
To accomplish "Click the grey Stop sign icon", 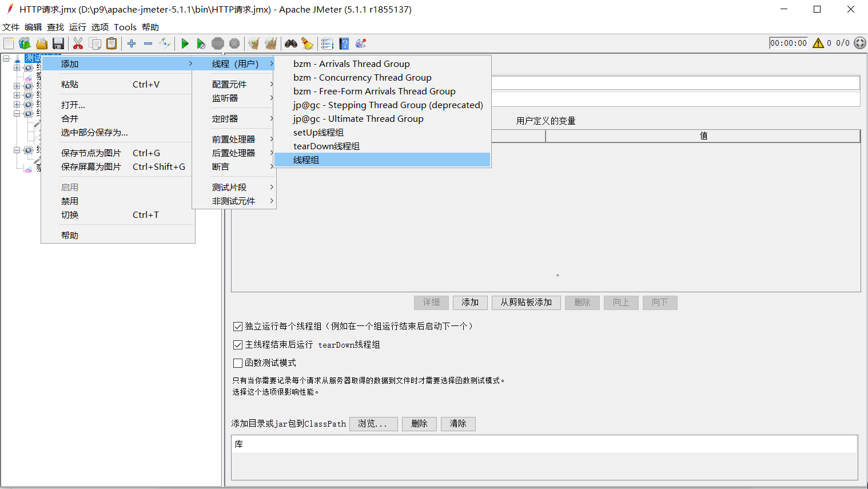I will (218, 43).
